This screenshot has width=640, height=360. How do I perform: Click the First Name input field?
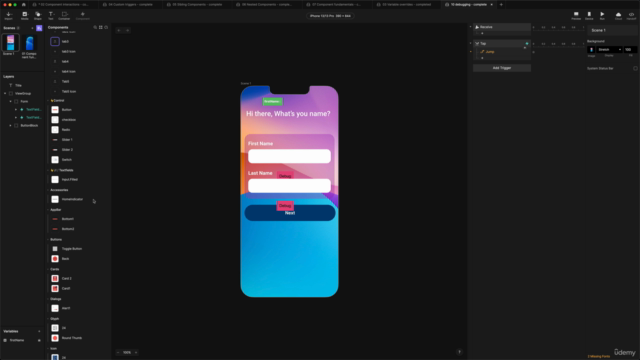[x=289, y=156]
